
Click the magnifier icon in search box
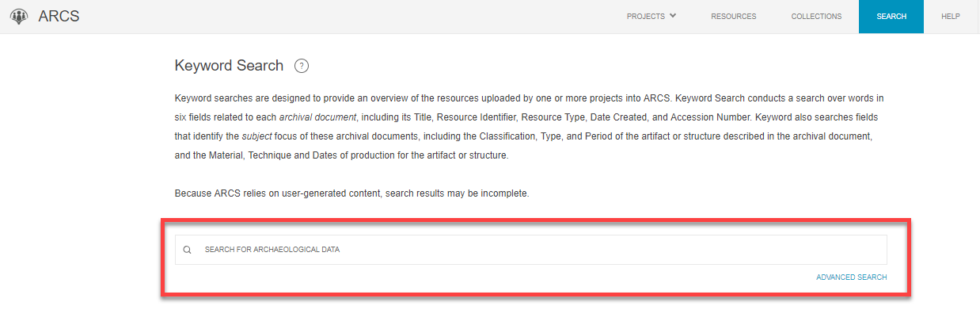coord(188,250)
